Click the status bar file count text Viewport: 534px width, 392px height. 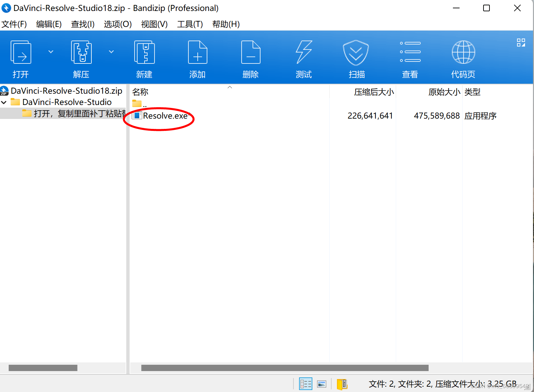pos(443,384)
